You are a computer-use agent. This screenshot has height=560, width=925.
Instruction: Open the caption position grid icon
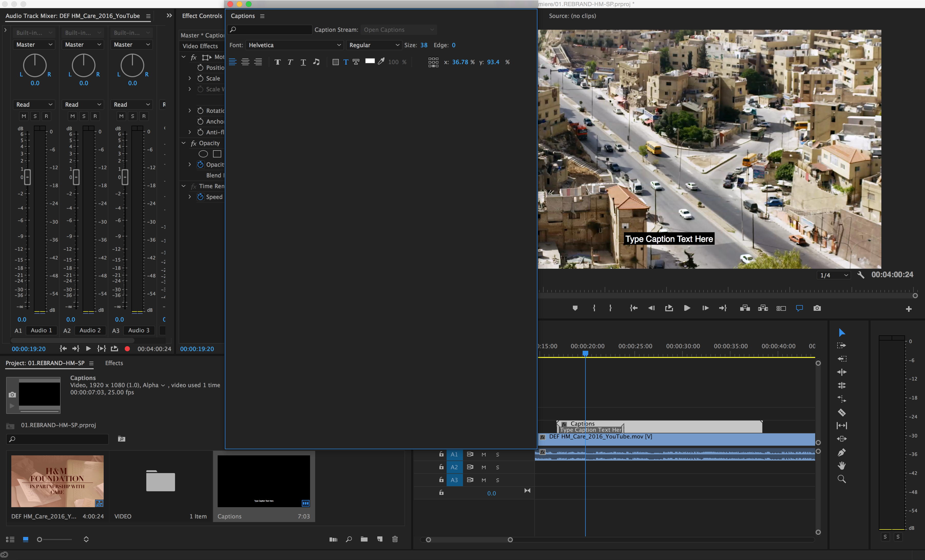(x=433, y=62)
